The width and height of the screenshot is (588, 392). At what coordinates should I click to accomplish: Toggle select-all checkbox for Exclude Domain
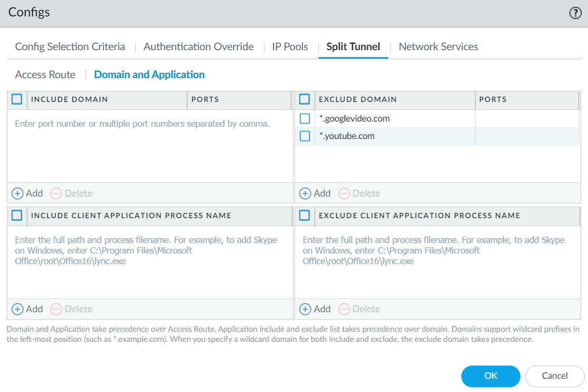[x=305, y=99]
